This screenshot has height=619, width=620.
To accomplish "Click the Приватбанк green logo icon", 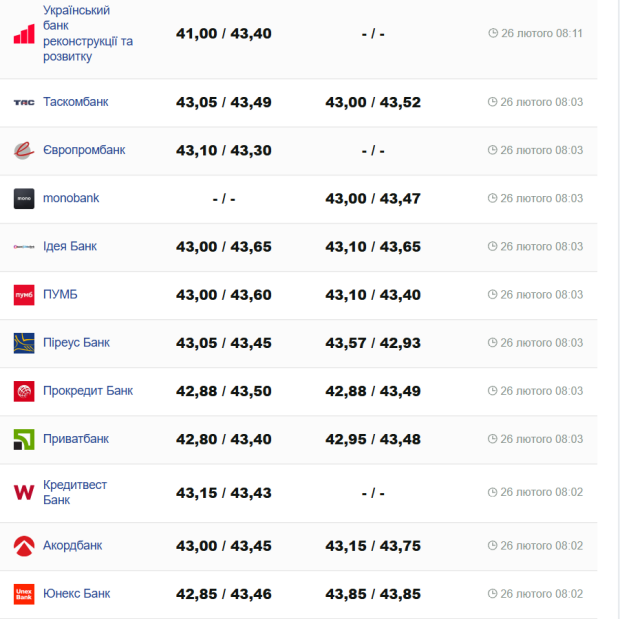I will (x=24, y=439).
